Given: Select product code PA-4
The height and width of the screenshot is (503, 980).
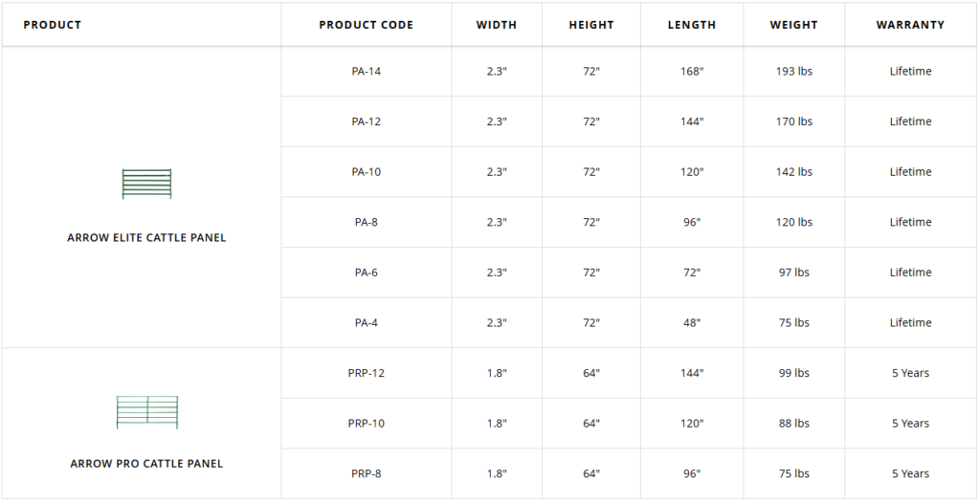Looking at the screenshot, I should coord(366,323).
